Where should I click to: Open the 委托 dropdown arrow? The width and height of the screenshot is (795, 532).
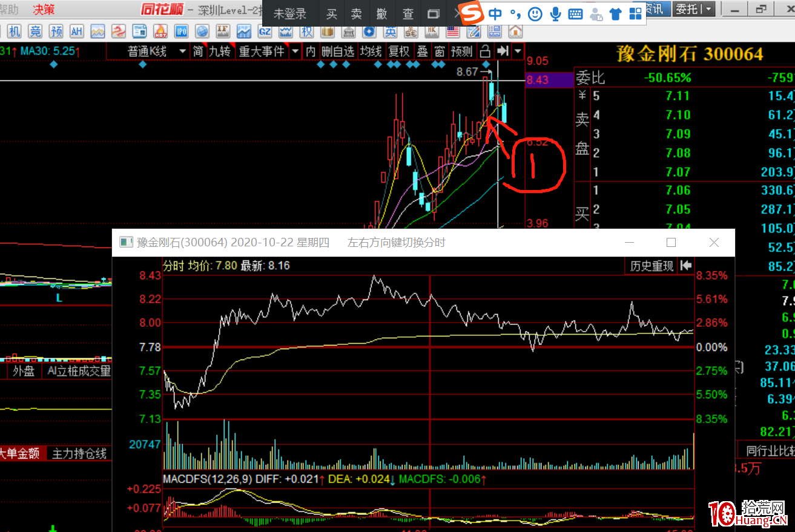point(710,9)
